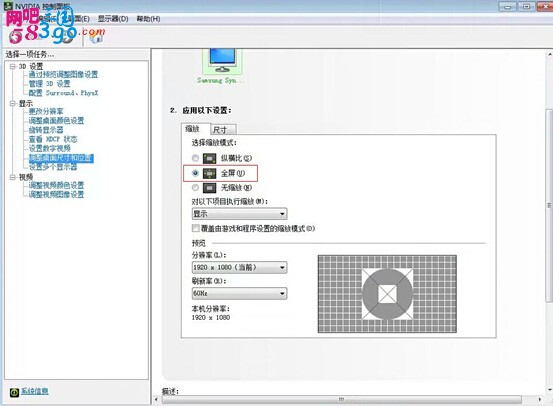Enable 覆盖由游戏和程序设置的缩放模式 checkbox
553x406 pixels.
[x=195, y=228]
